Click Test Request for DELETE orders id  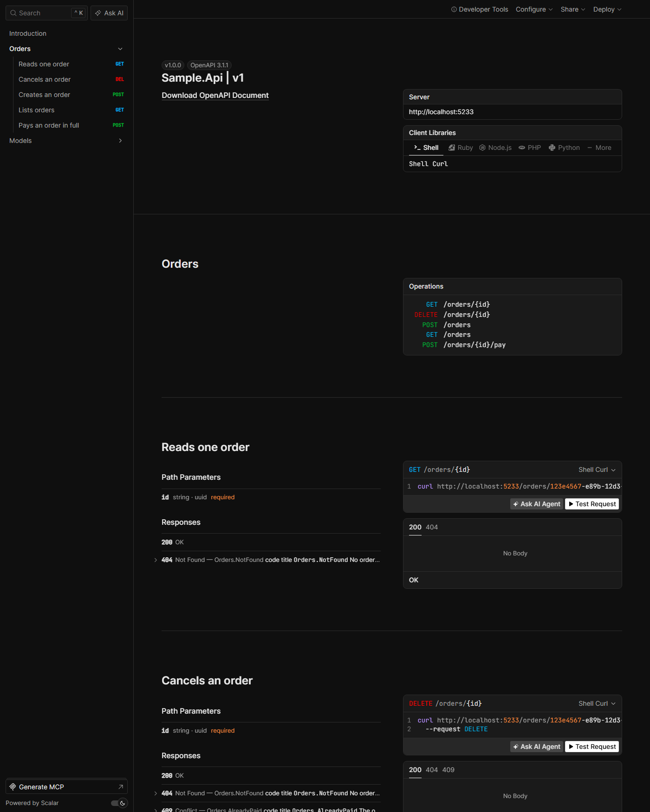(592, 747)
